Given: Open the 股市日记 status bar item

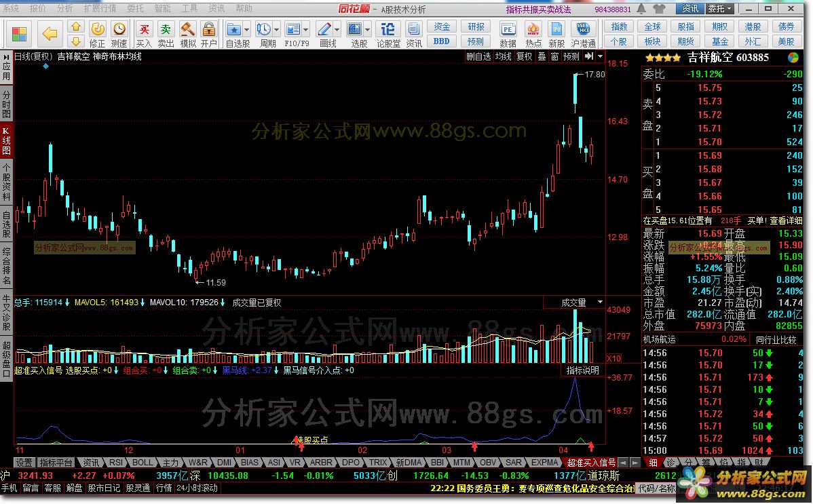Looking at the screenshot, I should click(104, 488).
